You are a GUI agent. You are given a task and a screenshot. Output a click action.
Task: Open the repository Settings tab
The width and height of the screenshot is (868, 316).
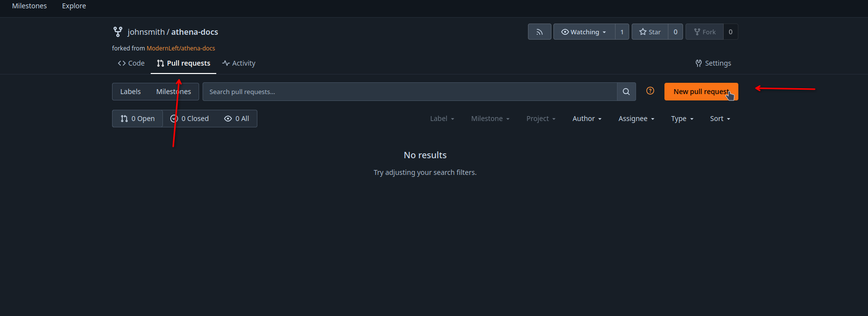(713, 63)
